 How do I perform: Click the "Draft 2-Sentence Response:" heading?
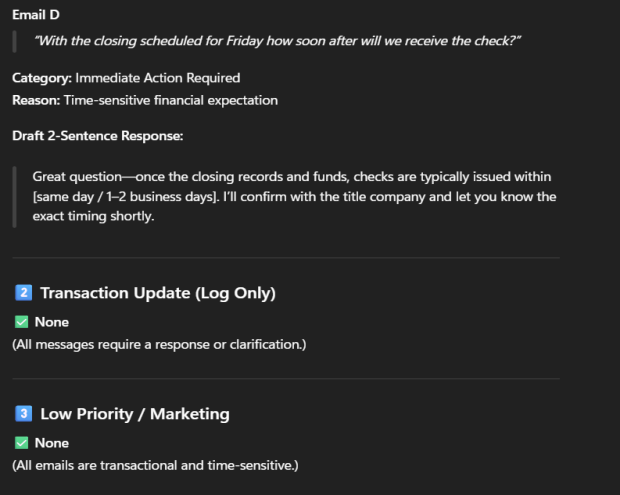pyautogui.click(x=97, y=135)
